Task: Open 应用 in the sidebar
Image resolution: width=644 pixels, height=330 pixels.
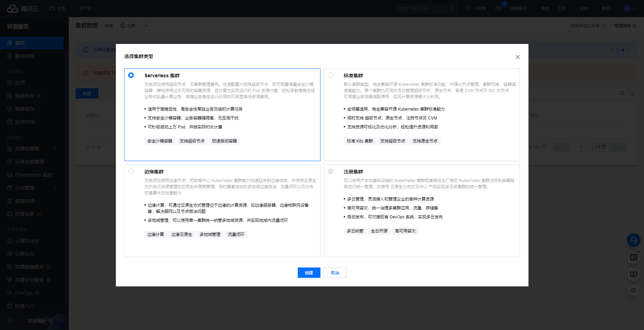Action: point(32,83)
